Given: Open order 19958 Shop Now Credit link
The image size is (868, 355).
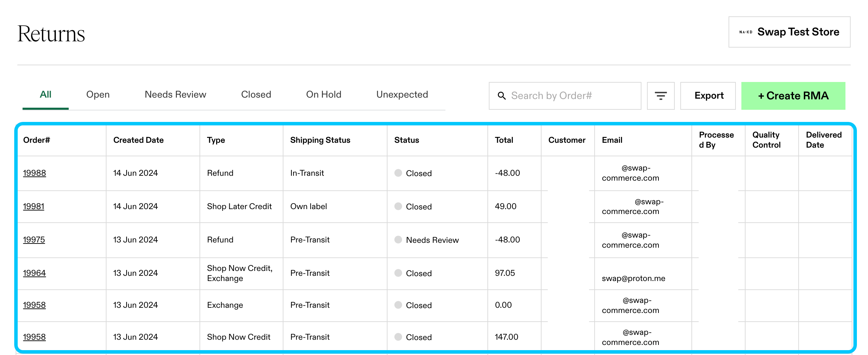Looking at the screenshot, I should point(34,337).
